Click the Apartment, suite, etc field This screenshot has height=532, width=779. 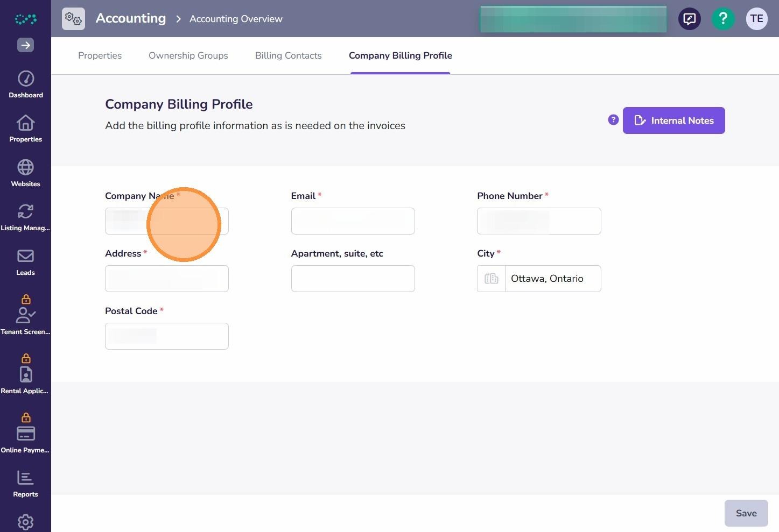[x=353, y=279]
